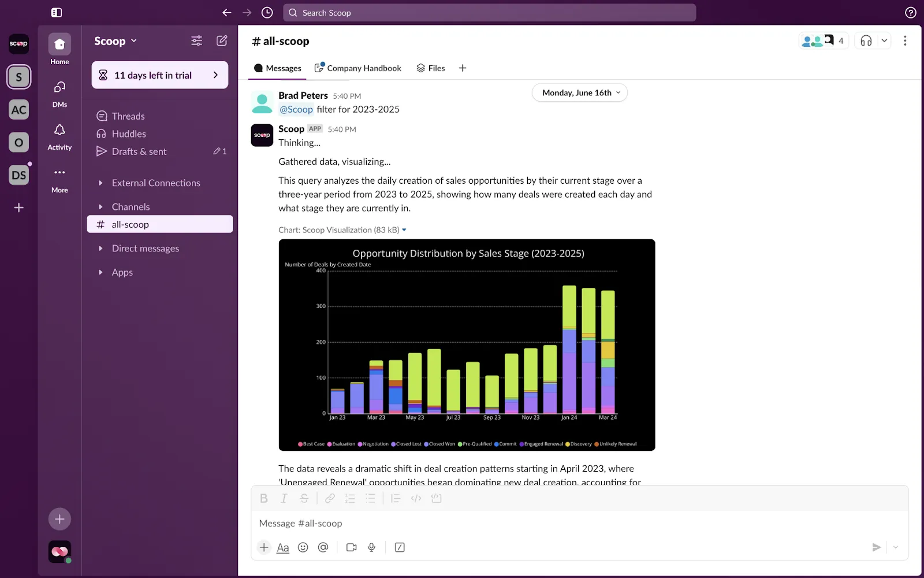
Task: Insert an ordered list
Action: pos(350,498)
